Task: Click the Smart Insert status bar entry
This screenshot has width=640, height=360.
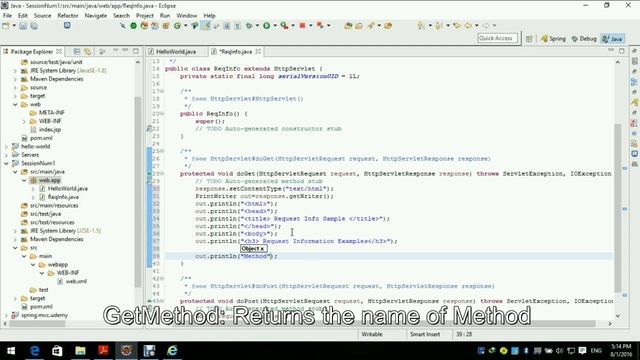Action: pos(425,334)
